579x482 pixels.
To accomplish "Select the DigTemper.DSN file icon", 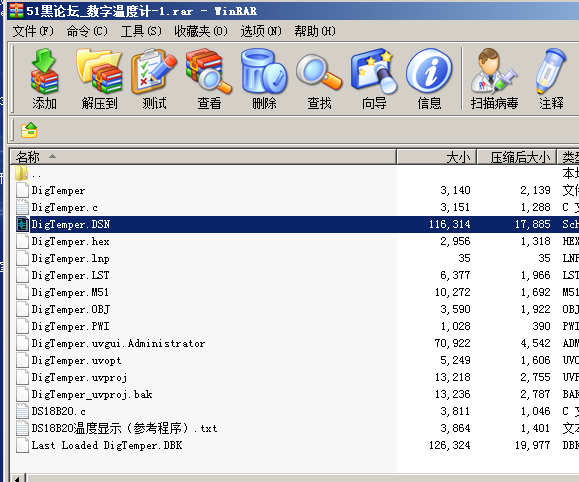I will pyautogui.click(x=22, y=225).
